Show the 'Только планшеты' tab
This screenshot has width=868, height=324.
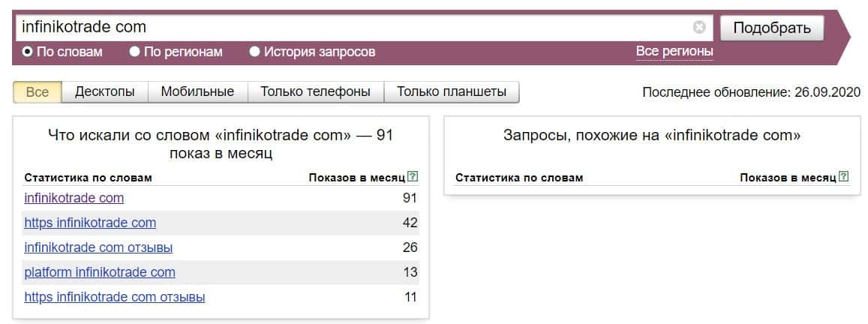452,91
